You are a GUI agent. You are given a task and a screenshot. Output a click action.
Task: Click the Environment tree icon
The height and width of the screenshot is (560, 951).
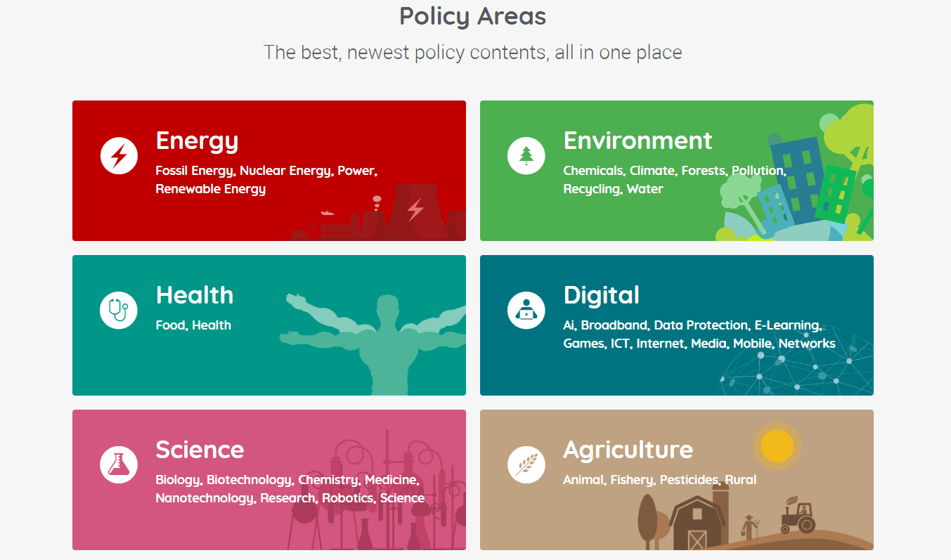pyautogui.click(x=526, y=155)
